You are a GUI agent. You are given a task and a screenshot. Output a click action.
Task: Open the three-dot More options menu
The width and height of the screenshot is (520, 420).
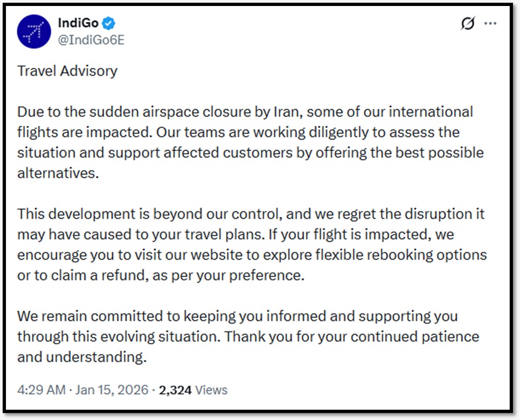tap(491, 24)
